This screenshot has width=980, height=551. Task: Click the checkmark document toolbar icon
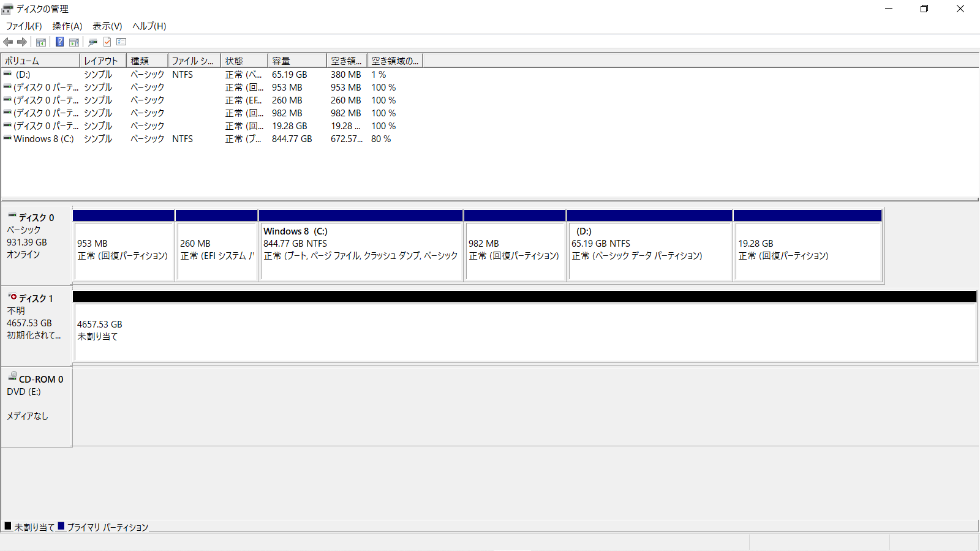click(x=107, y=42)
